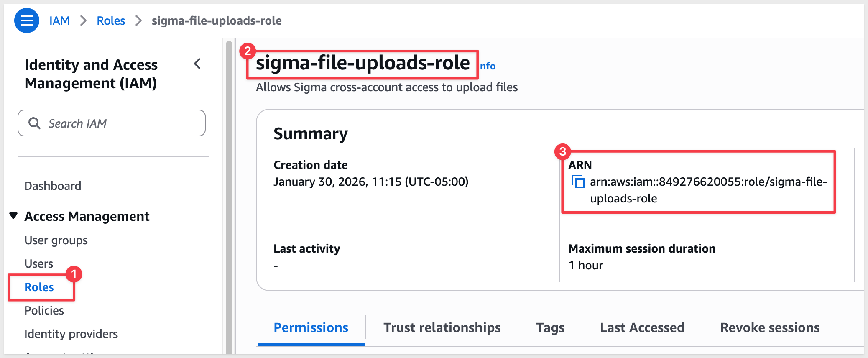Collapse the Access Management section

click(x=13, y=216)
